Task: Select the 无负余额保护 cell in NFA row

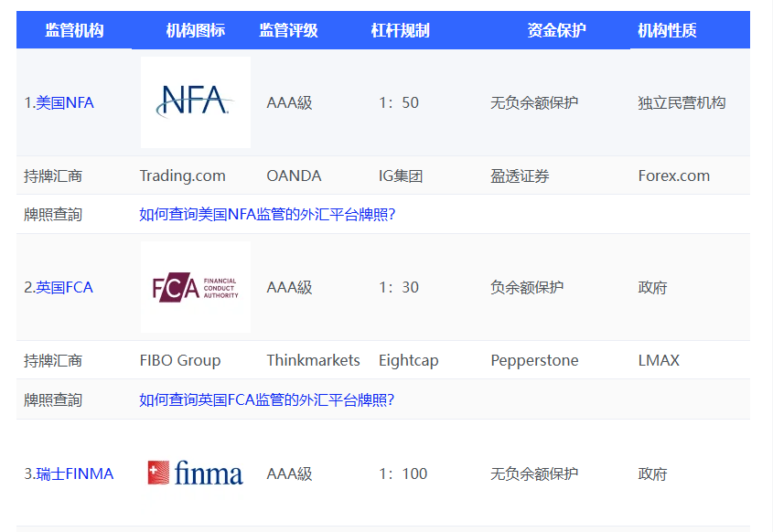Action: point(534,102)
